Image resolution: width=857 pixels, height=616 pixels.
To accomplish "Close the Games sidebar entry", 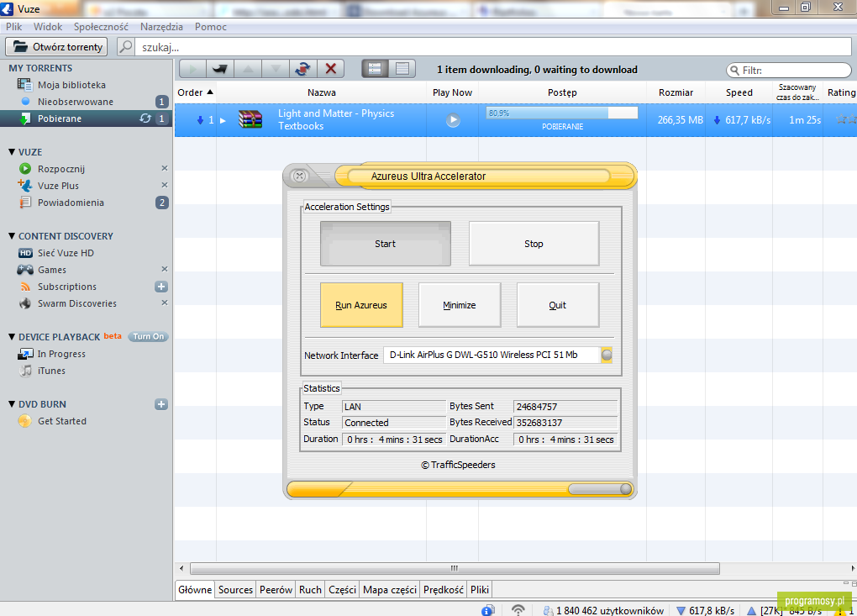I will (x=165, y=269).
